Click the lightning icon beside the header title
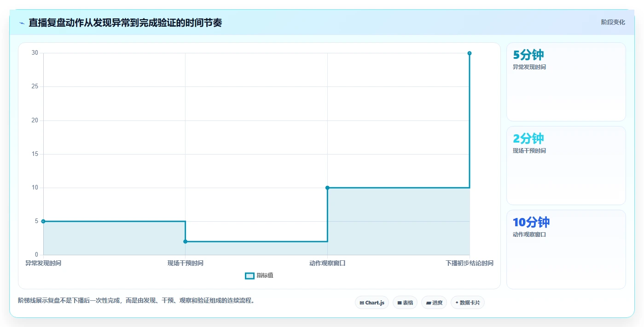The height and width of the screenshot is (327, 644). [22, 23]
